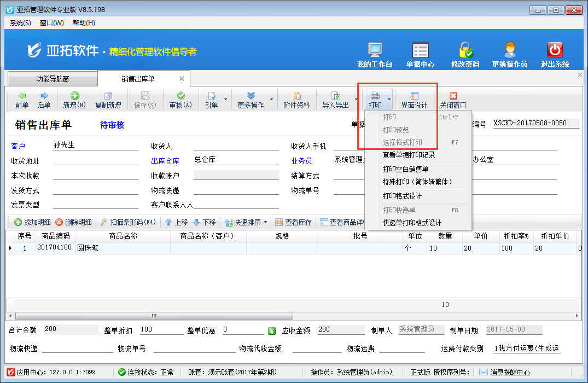Click the 修改密码 lock icon
The height and width of the screenshot is (383, 588).
[x=465, y=51]
